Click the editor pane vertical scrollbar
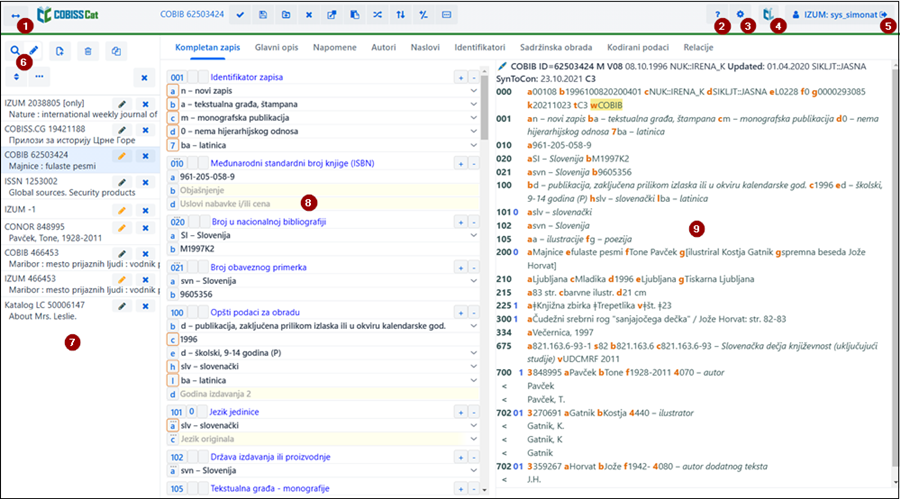This screenshot has width=900, height=499. pos(484,109)
